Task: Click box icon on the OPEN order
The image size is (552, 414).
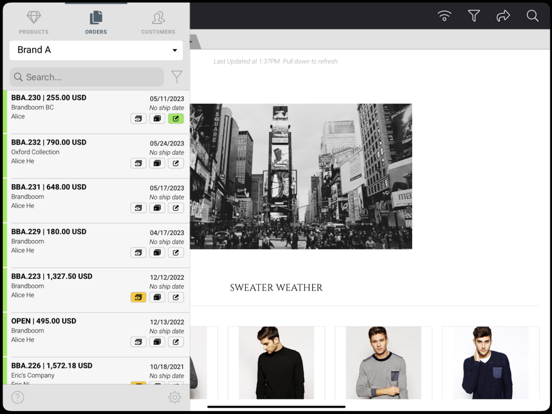Action: pyautogui.click(x=157, y=342)
